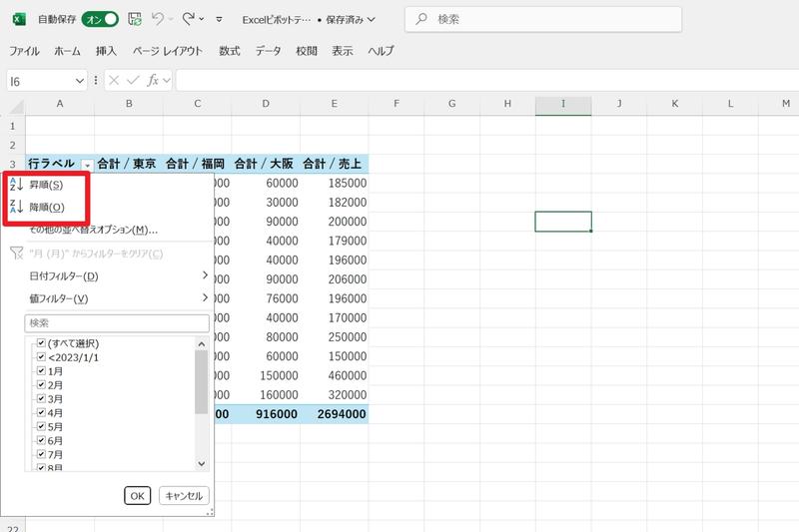Click the Name Box showing I6
This screenshot has width=799, height=532.
(x=41, y=81)
